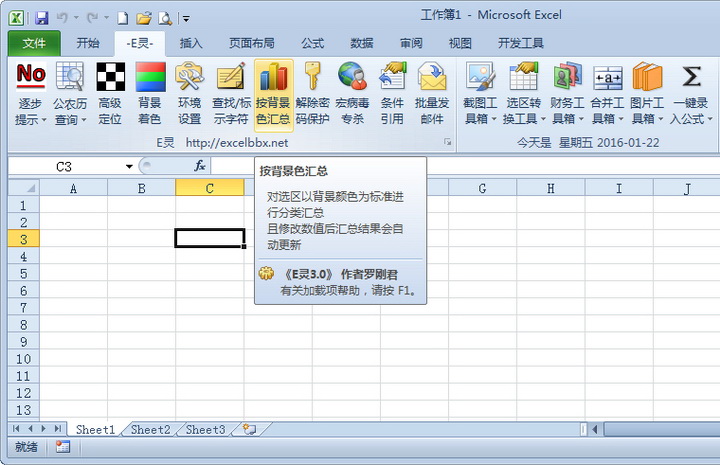The width and height of the screenshot is (720, 465).
Task: Go to last sheet navigation arrow
Action: [x=57, y=429]
